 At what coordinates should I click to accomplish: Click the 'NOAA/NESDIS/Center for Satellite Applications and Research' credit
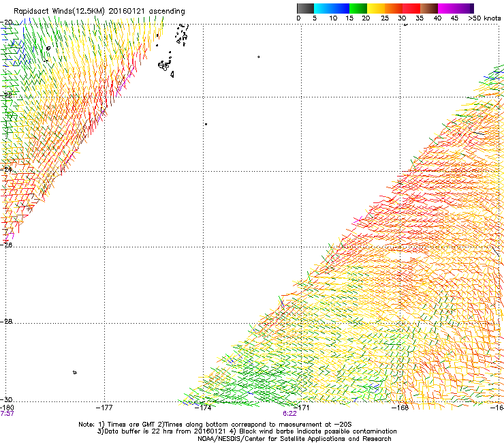tap(294, 439)
